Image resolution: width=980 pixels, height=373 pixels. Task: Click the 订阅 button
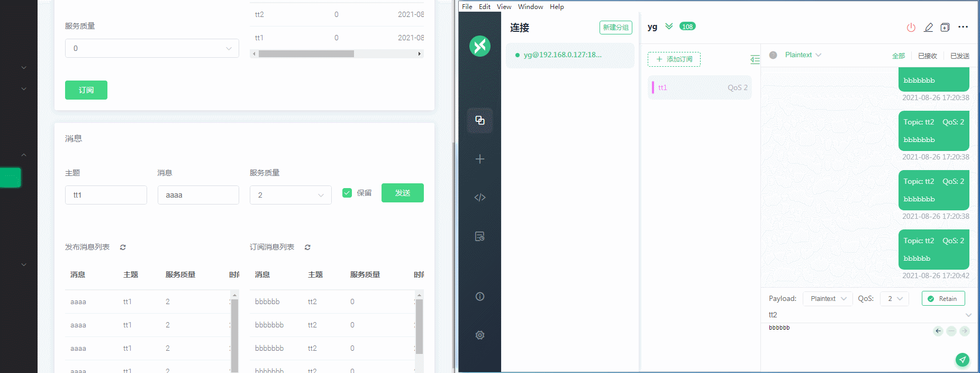pyautogui.click(x=86, y=90)
